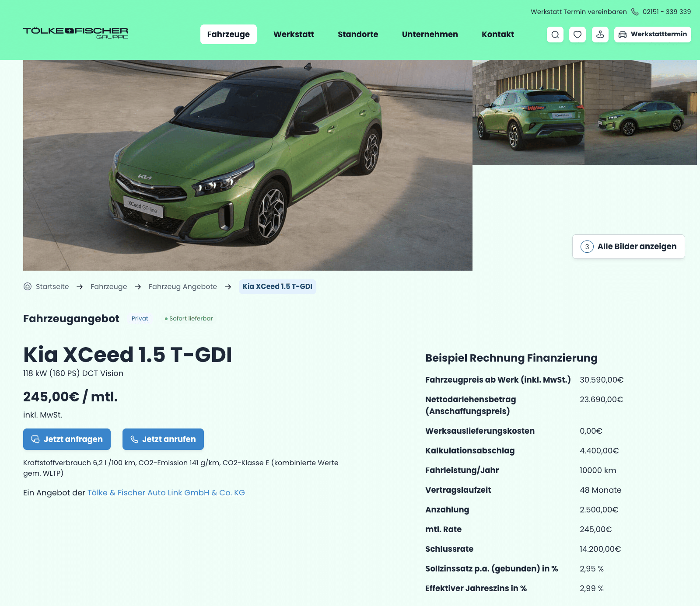Click Werkstatt Termin vereinbaren link
700x606 pixels.
(579, 12)
